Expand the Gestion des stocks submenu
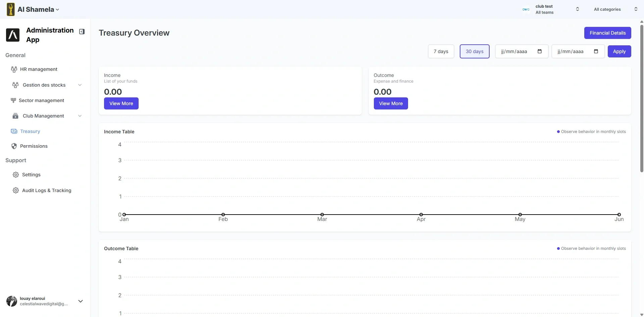644x317 pixels. 80,85
